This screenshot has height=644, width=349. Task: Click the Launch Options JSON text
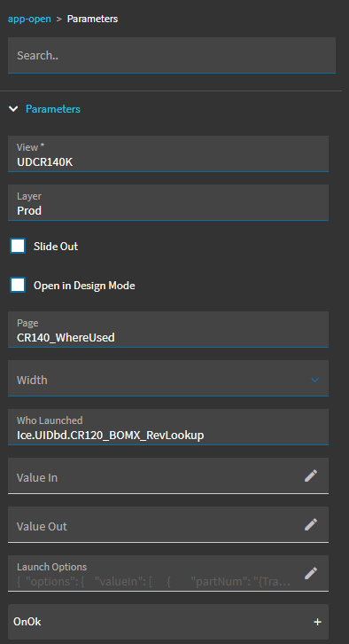[x=154, y=582]
